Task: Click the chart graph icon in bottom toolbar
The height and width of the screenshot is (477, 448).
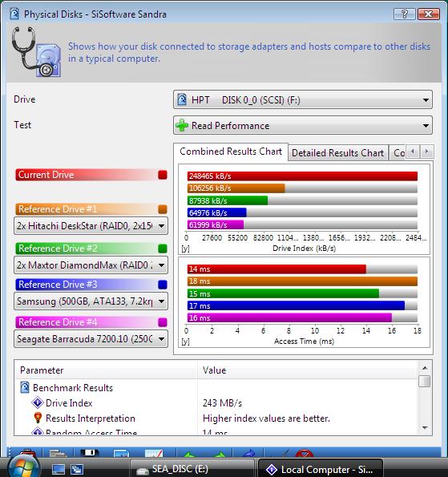Action: [154, 453]
